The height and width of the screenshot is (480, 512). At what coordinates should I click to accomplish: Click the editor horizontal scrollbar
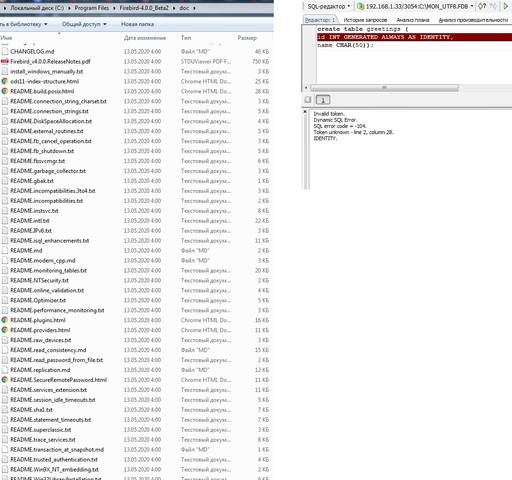click(x=384, y=88)
